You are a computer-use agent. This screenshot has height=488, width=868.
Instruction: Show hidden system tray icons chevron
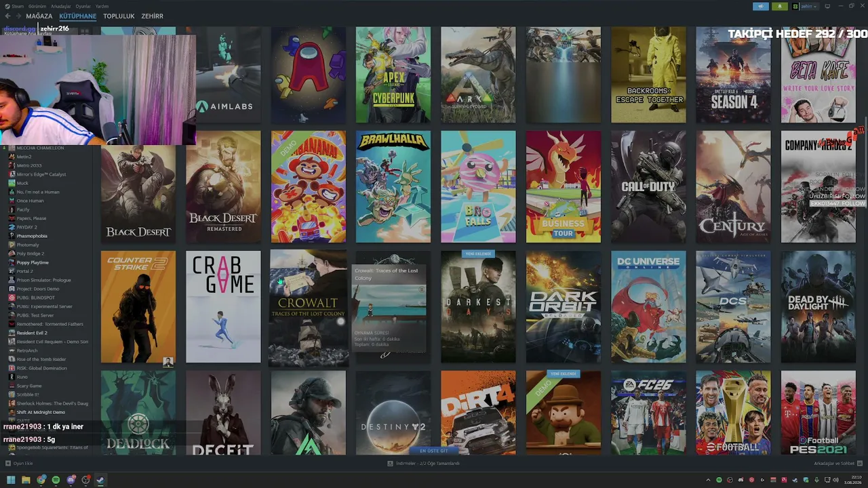point(709,480)
